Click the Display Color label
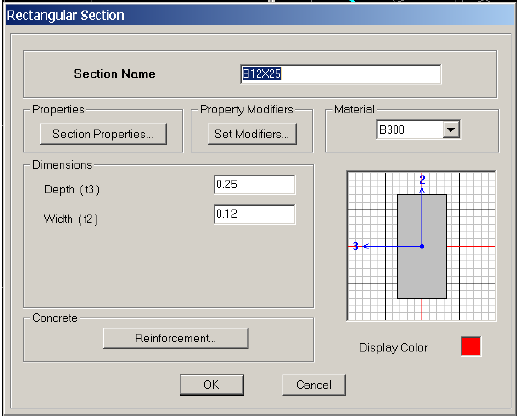Screen dimensions: 517x418 pyautogui.click(x=393, y=348)
